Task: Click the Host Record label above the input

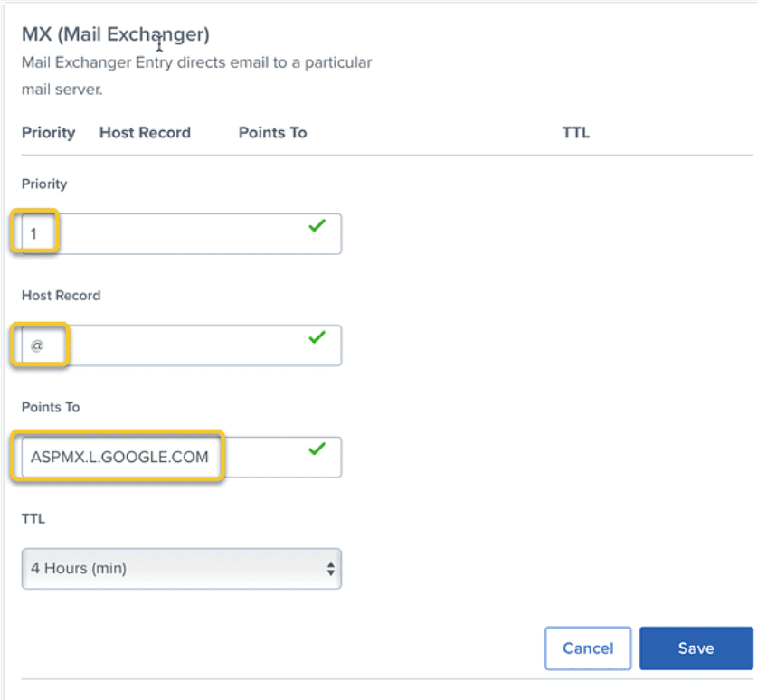Action: point(62,296)
